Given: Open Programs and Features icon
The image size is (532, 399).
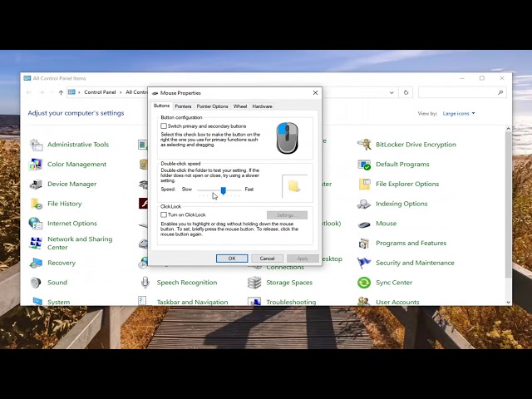Looking at the screenshot, I should coord(364,244).
